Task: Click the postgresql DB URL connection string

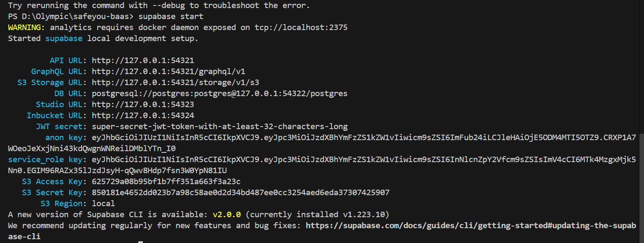Action: coord(219,94)
